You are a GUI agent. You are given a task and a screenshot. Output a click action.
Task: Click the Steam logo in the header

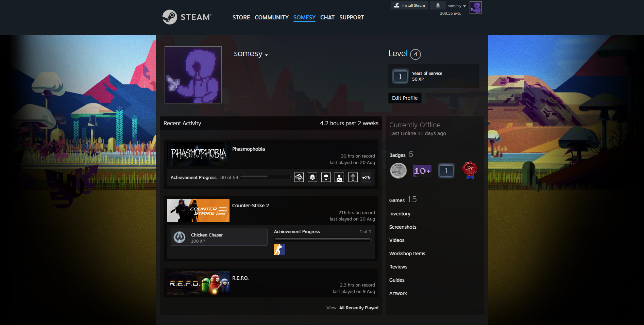(x=187, y=17)
